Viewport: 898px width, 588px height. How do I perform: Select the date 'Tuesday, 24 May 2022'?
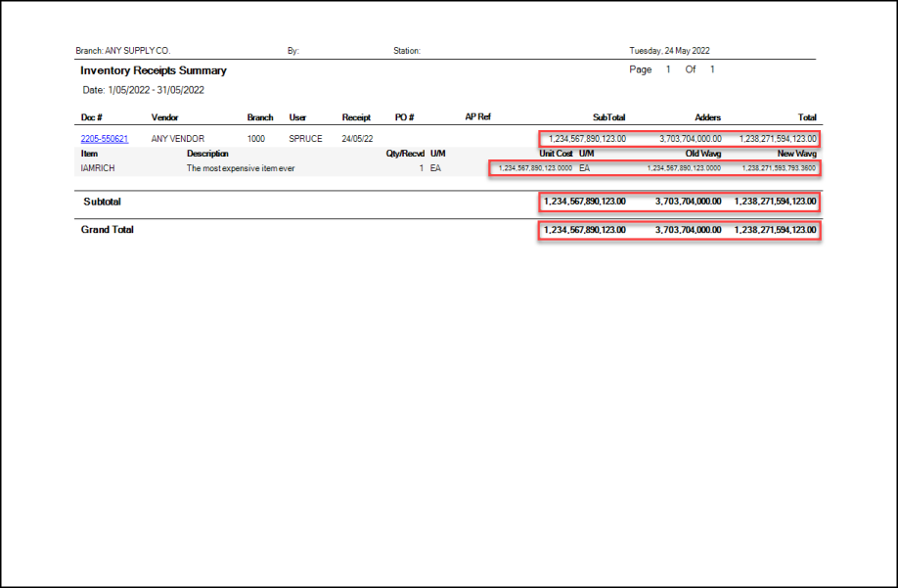click(669, 50)
